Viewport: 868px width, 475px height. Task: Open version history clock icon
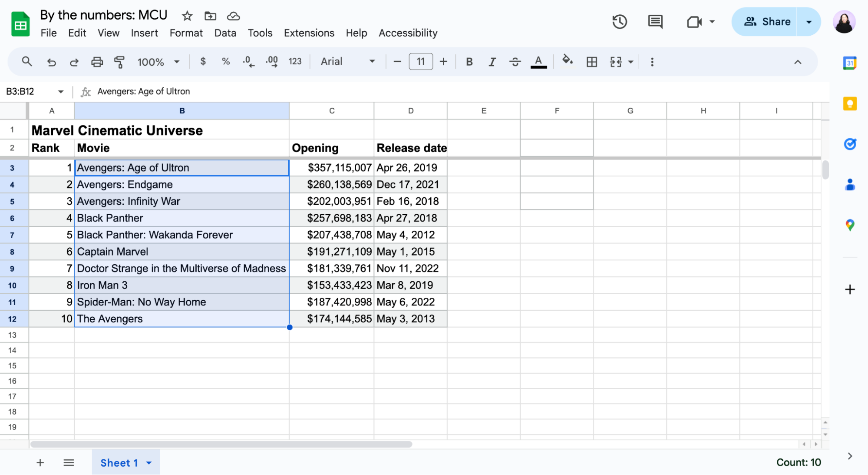coord(620,22)
